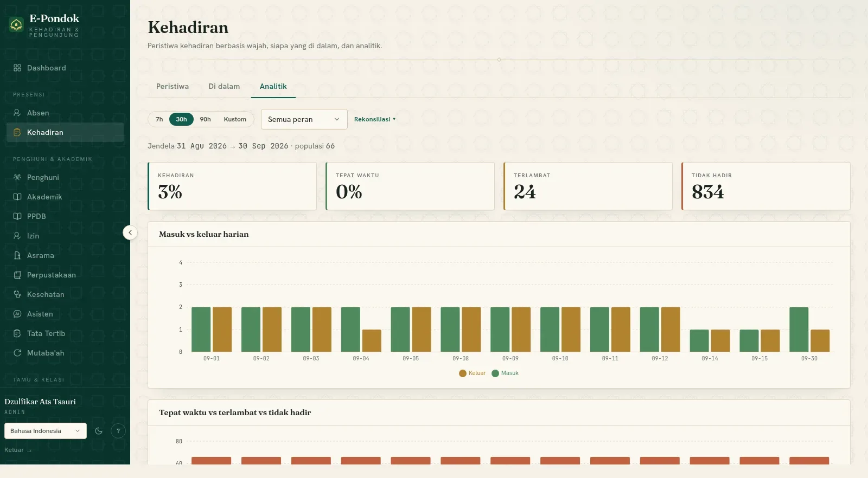The width and height of the screenshot is (868, 478).
Task: Select the Kehadiran sidebar item
Action: pyautogui.click(x=65, y=132)
